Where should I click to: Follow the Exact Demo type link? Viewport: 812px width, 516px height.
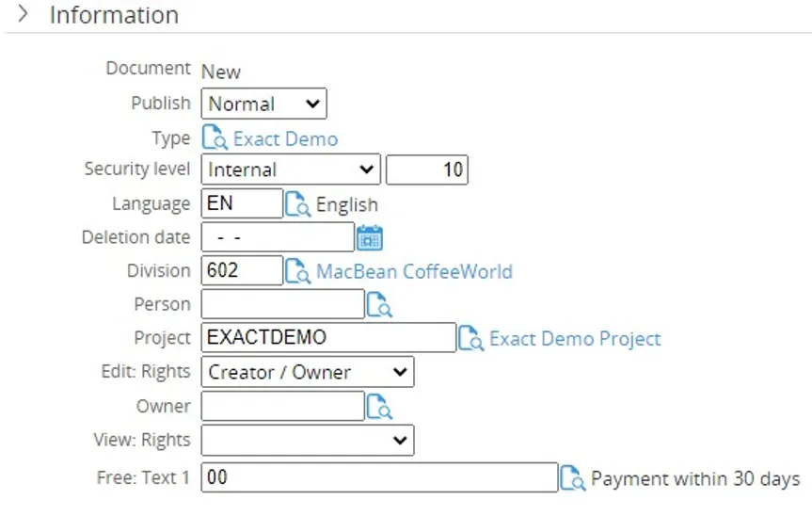pyautogui.click(x=285, y=139)
